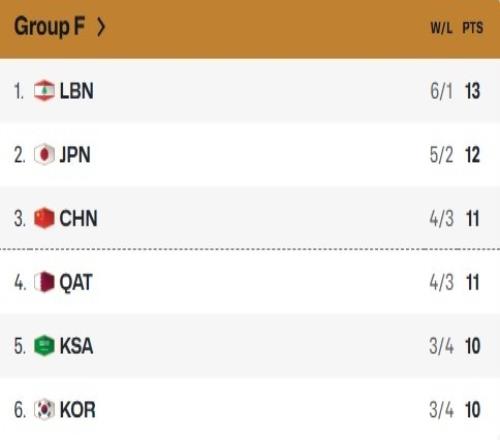Expand Group F with the chevron arrow
The width and height of the screenshot is (500, 440).
pyautogui.click(x=101, y=27)
